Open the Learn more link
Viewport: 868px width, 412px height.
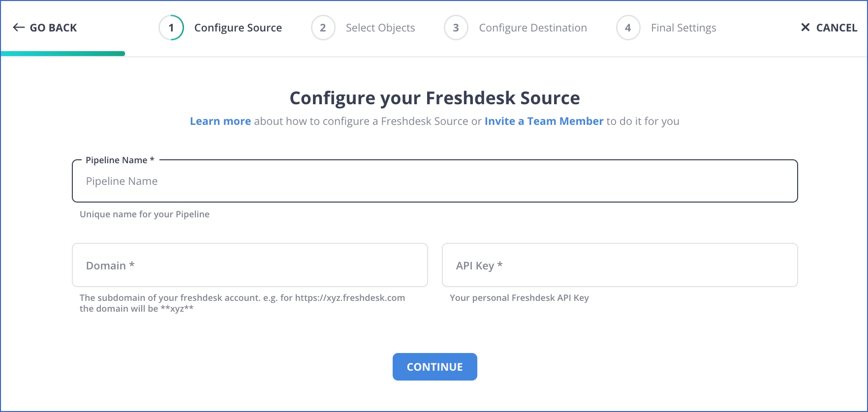(x=220, y=121)
